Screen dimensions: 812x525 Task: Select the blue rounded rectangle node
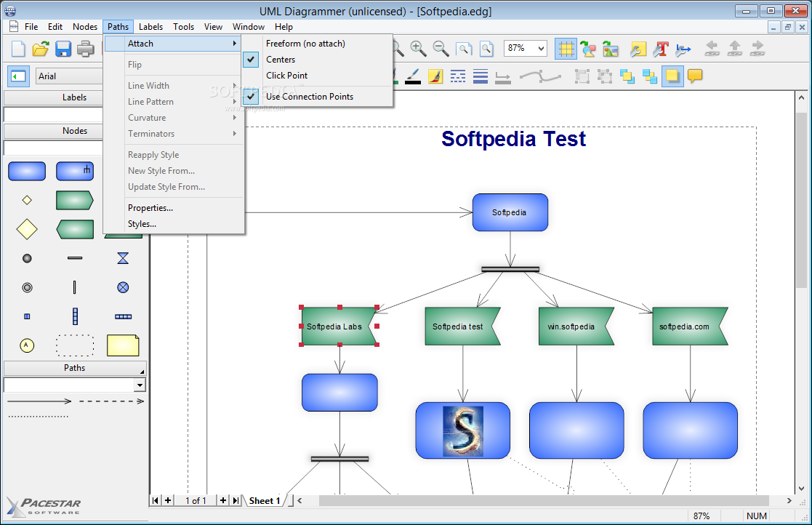pos(27,171)
